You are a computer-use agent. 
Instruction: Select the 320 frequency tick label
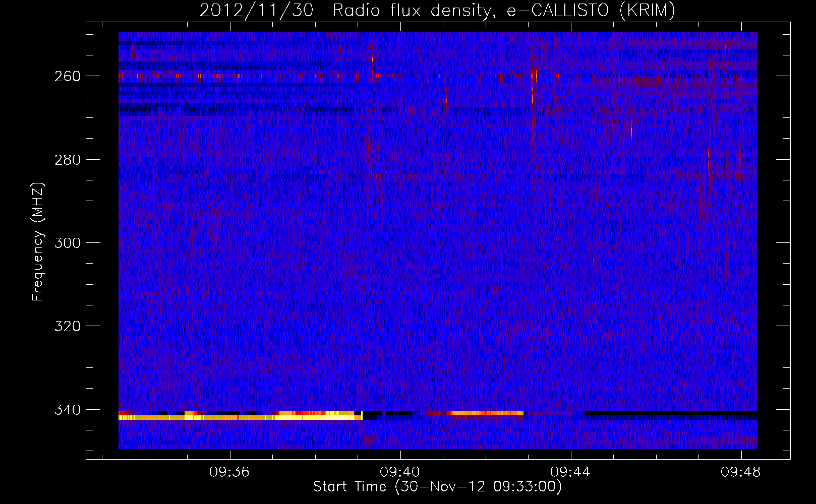click(x=67, y=326)
